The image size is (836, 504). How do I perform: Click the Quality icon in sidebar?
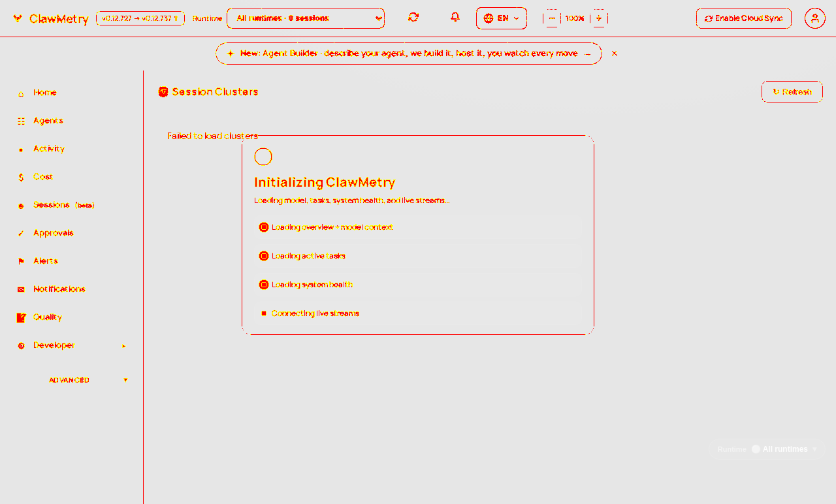pos(21,318)
